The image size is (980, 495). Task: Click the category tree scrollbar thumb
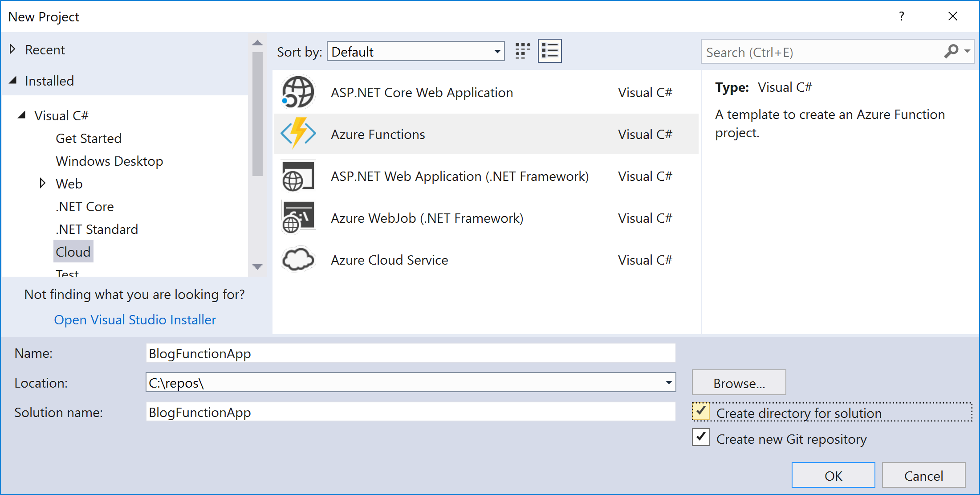point(257,114)
